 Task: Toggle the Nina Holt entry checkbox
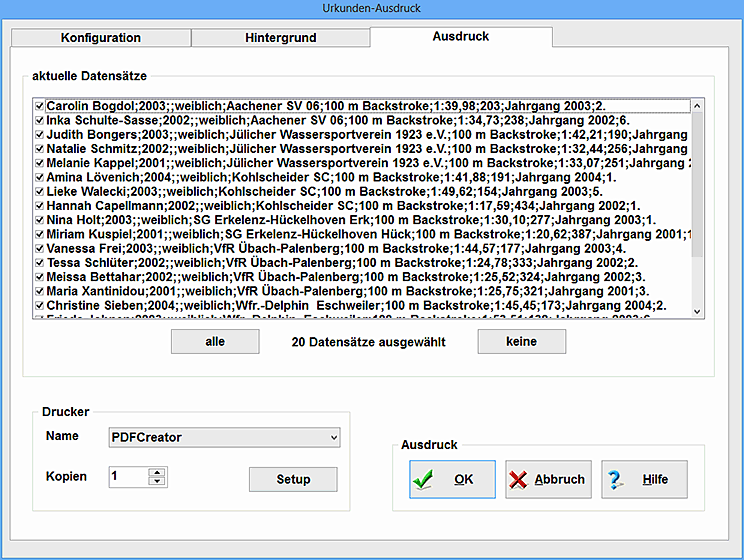coord(39,219)
